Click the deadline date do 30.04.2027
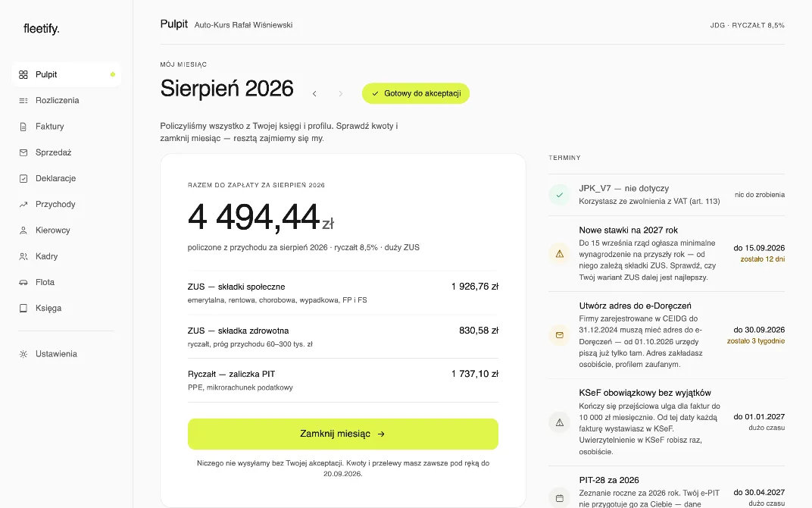 [x=759, y=492]
